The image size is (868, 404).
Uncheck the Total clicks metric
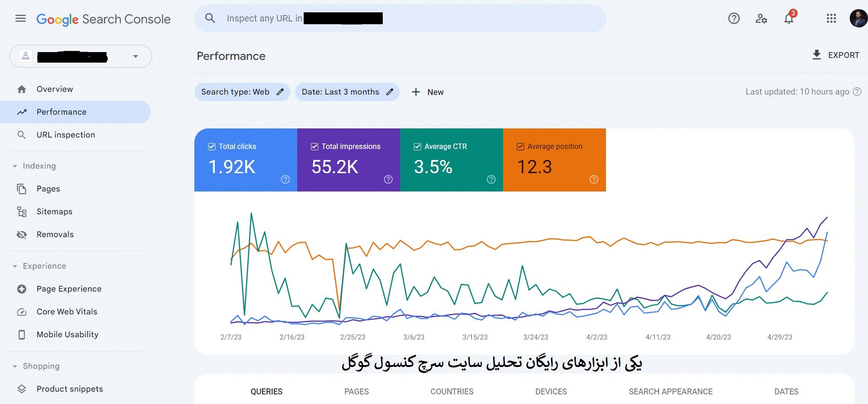211,146
